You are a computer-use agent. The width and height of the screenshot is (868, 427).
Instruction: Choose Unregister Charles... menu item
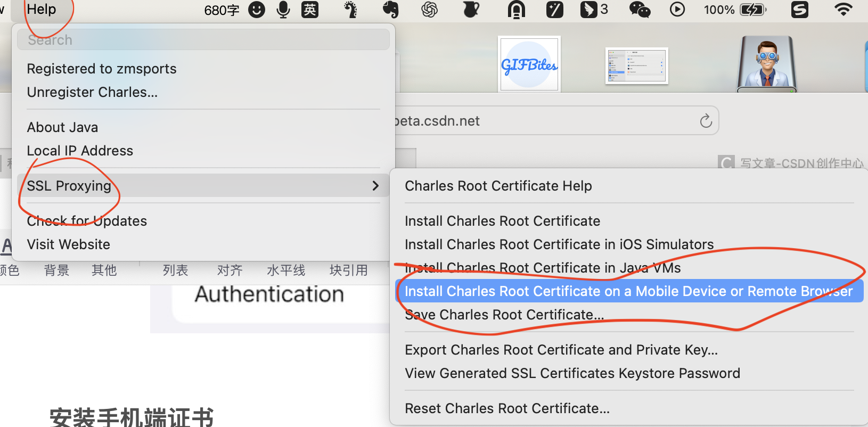(92, 92)
